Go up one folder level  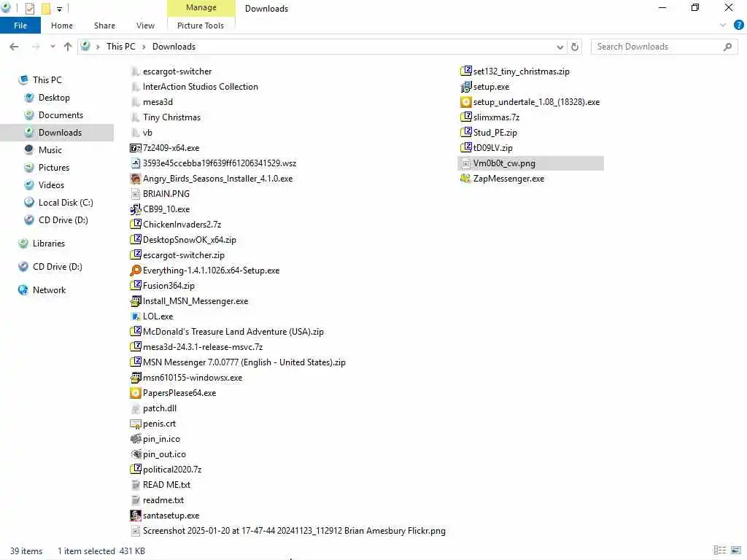[x=68, y=47]
